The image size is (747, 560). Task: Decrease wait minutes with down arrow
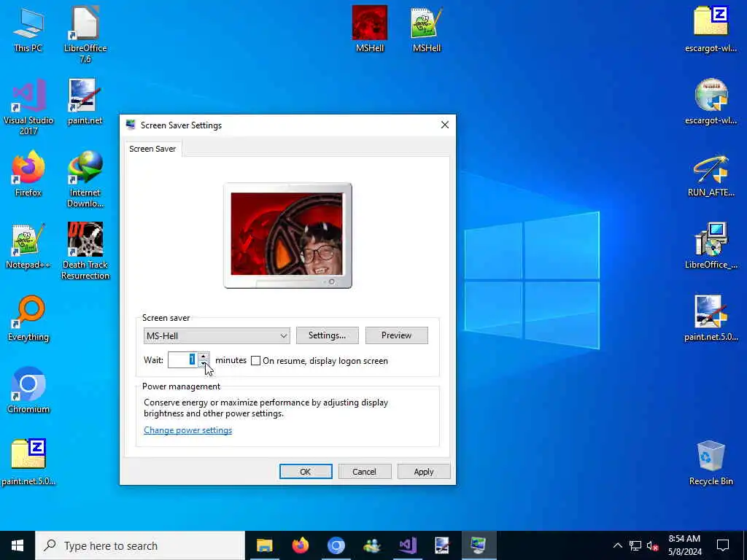(x=204, y=363)
